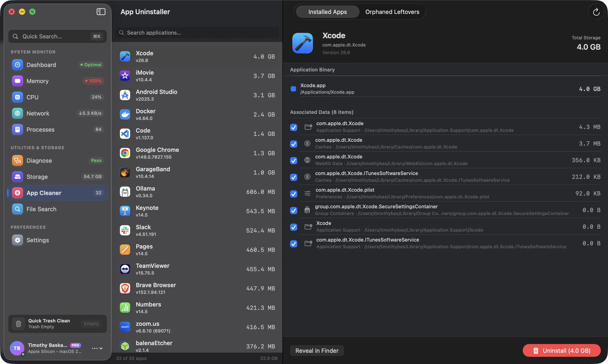This screenshot has width=608, height=364.
Task: Uncheck the WebKit Data item checkbox
Action: (x=294, y=160)
